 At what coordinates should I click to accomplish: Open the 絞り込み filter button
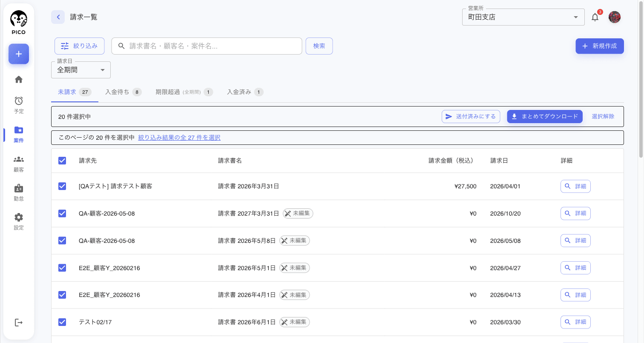click(x=80, y=46)
